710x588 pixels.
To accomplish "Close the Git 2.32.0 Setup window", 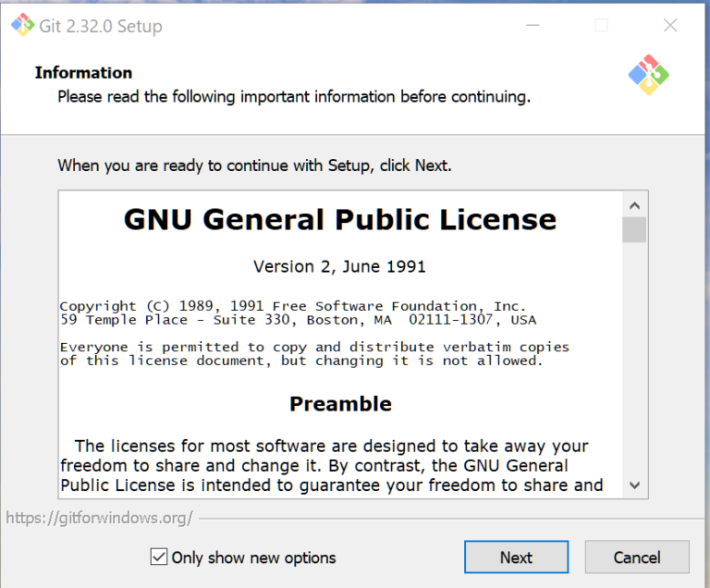I will tap(670, 26).
